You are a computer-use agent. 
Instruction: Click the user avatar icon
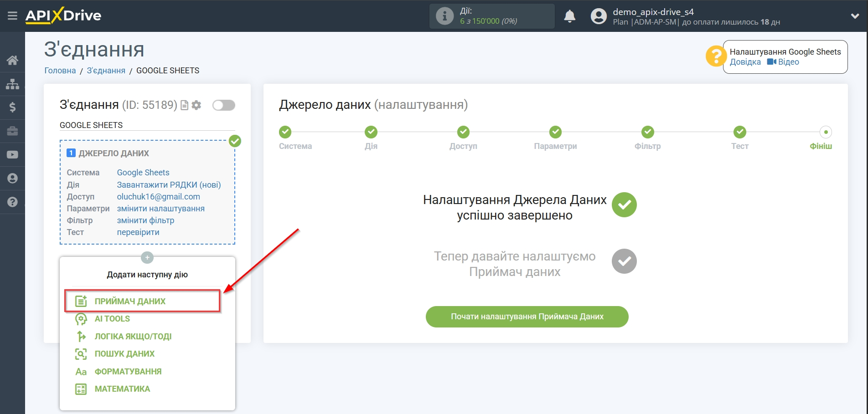pyautogui.click(x=599, y=16)
